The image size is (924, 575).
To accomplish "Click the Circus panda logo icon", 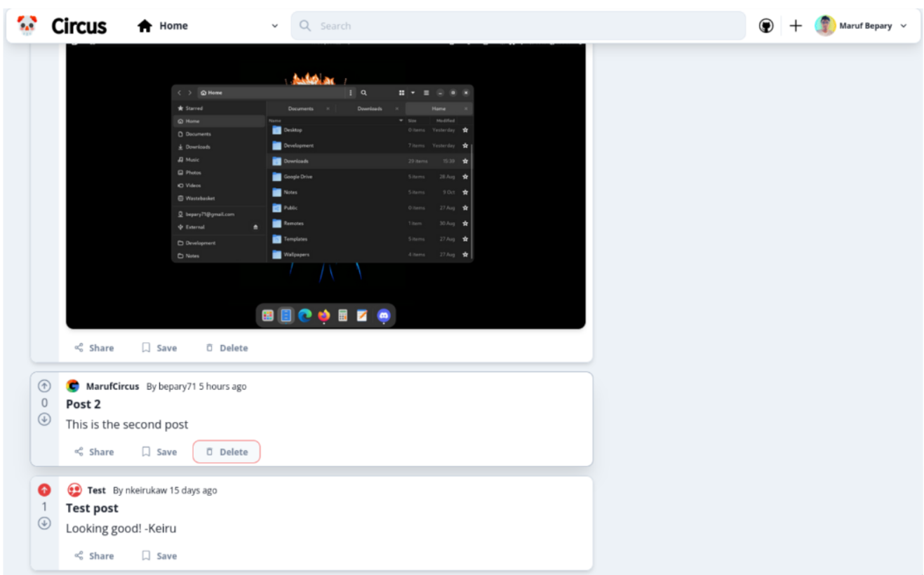I will (x=27, y=26).
